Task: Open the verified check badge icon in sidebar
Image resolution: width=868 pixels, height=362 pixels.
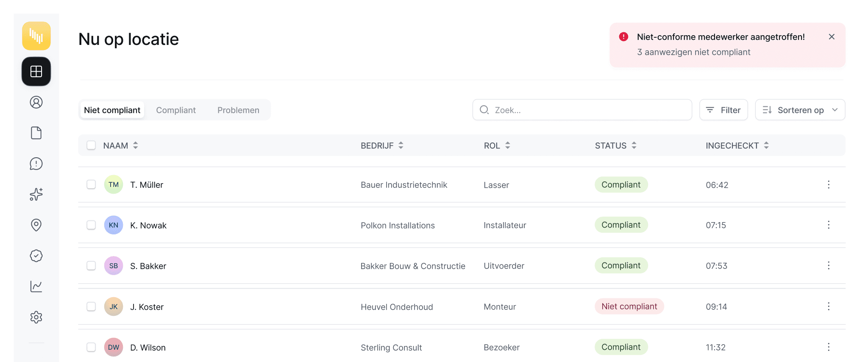Action: tap(36, 256)
